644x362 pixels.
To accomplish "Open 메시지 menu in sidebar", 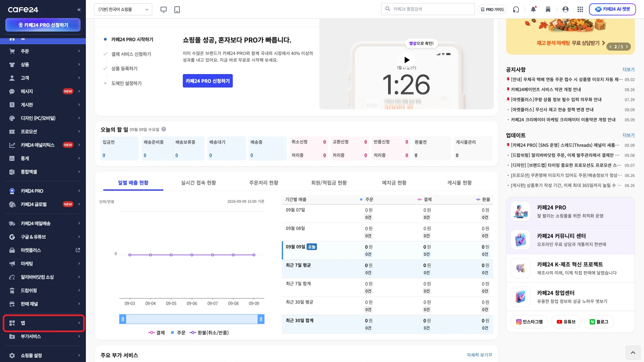I will (43, 92).
